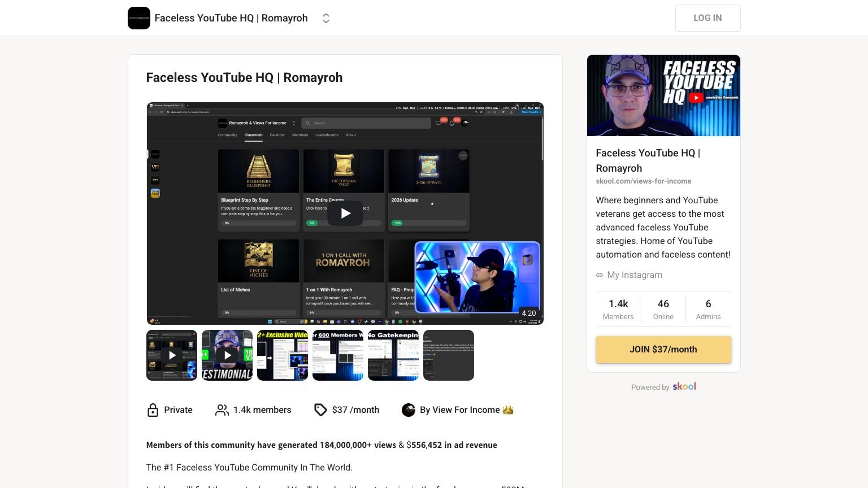Click the members people icon

(x=222, y=410)
